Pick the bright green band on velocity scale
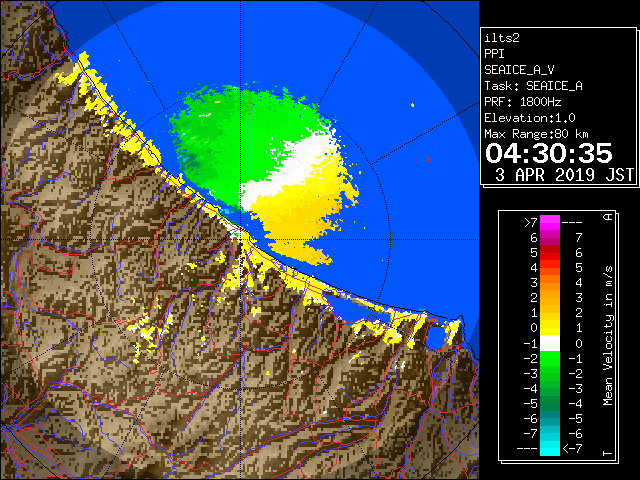Viewport: 640px width, 480px height. (x=550, y=358)
